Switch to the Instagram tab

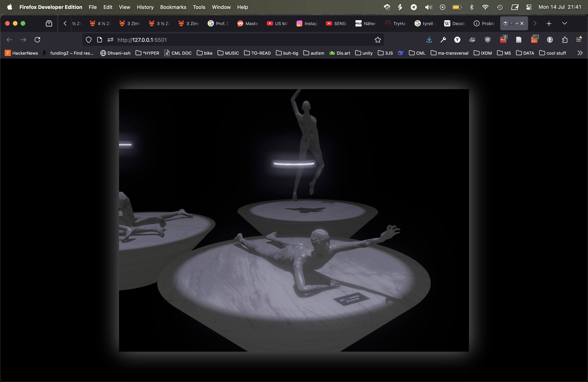pos(306,23)
